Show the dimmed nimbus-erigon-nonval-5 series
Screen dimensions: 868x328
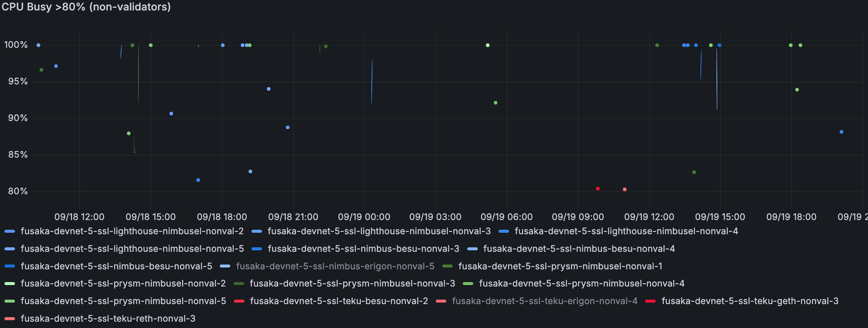click(x=335, y=266)
